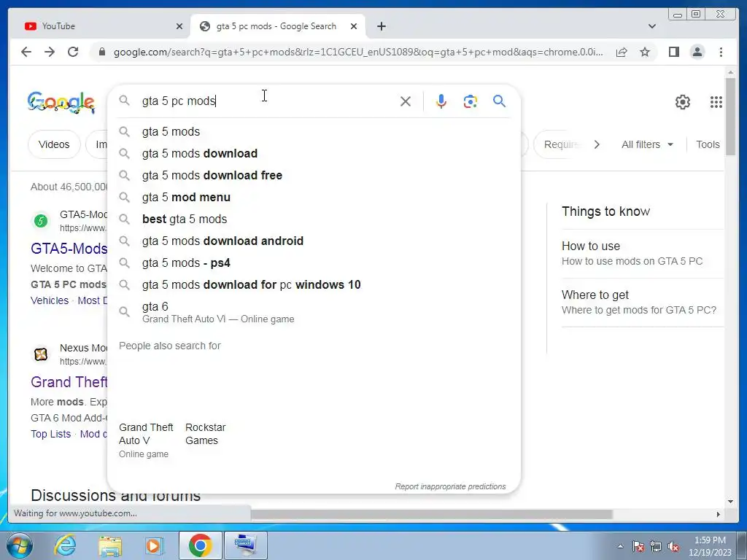Open a new tab with plus button
The width and height of the screenshot is (747, 560).
click(x=381, y=26)
